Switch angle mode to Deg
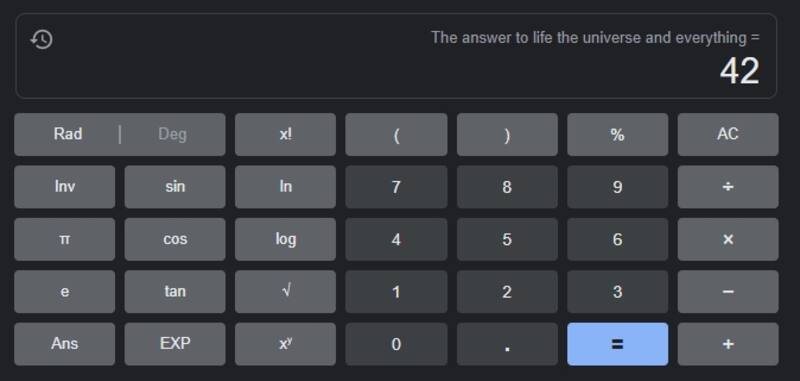 click(x=172, y=135)
